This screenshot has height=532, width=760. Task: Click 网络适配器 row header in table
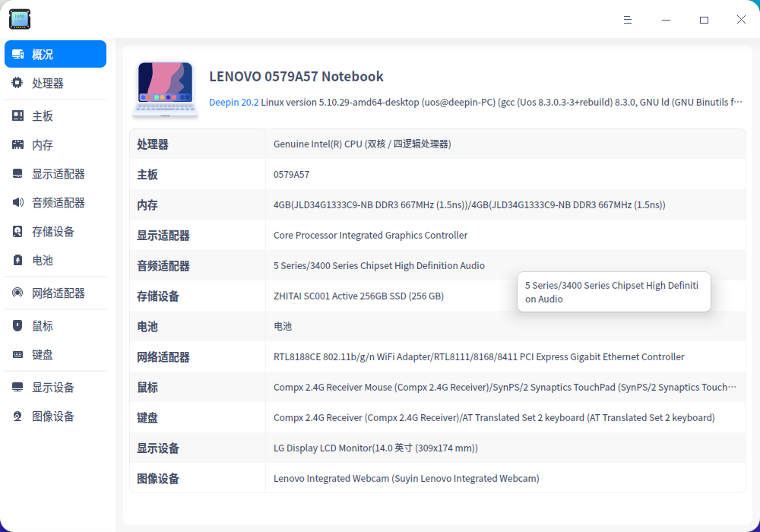point(163,357)
